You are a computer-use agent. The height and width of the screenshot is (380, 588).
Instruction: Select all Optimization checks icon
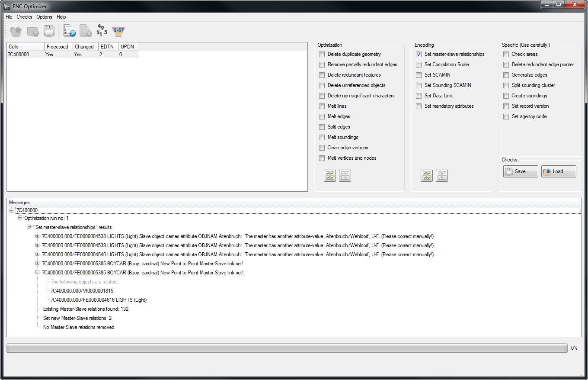(x=330, y=176)
